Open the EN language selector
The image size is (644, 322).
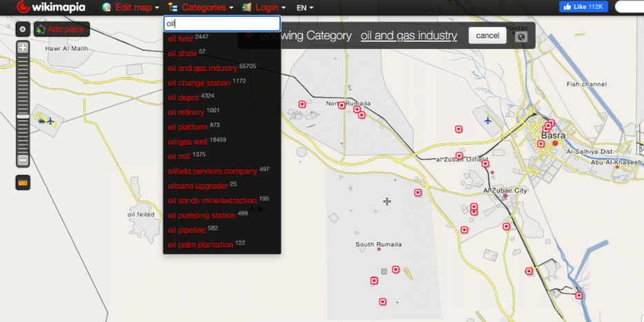(x=304, y=8)
